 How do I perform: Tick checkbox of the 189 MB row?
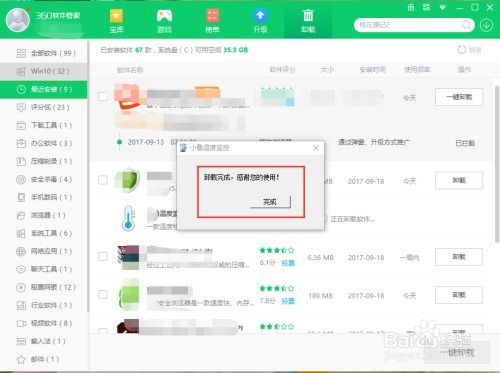pyautogui.click(x=103, y=294)
